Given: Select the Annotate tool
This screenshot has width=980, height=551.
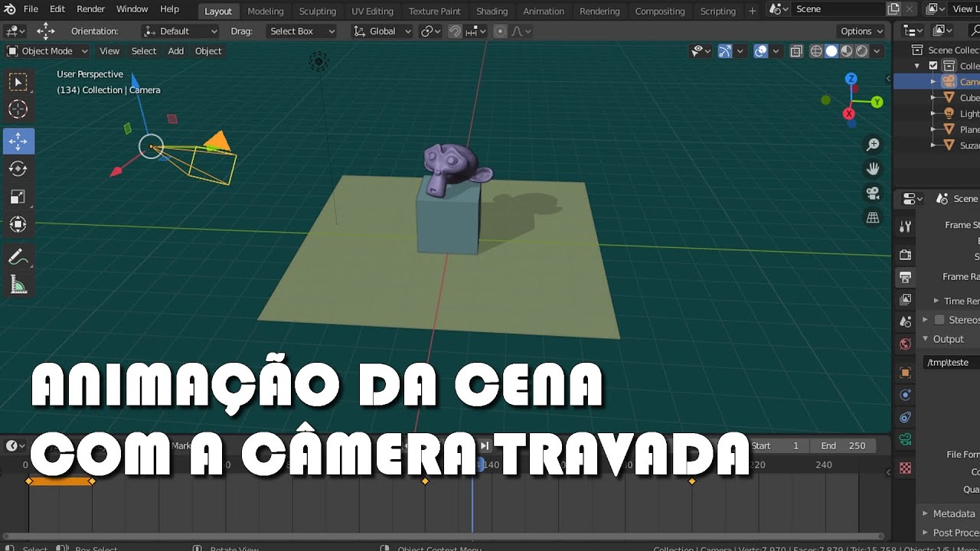Looking at the screenshot, I should 18,257.
